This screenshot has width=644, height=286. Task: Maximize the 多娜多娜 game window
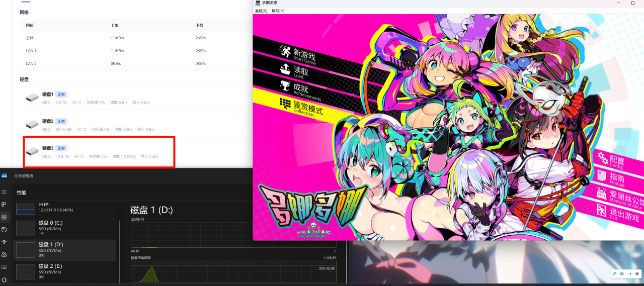[633, 3]
